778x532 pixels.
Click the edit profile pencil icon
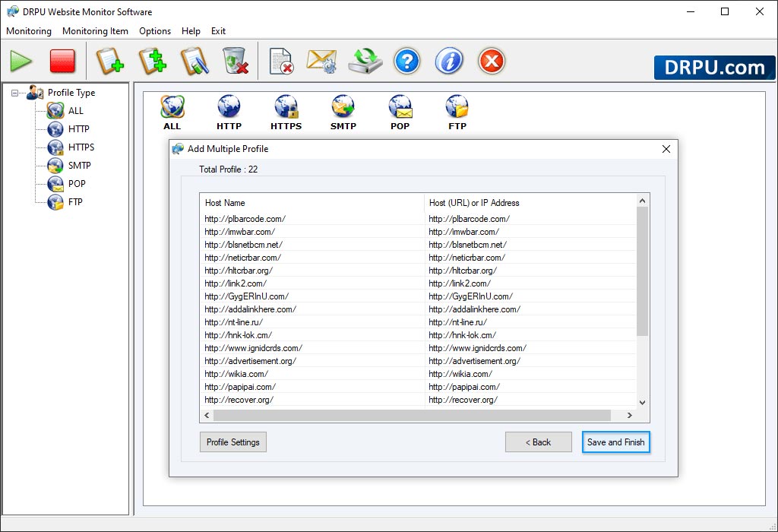pyautogui.click(x=194, y=62)
